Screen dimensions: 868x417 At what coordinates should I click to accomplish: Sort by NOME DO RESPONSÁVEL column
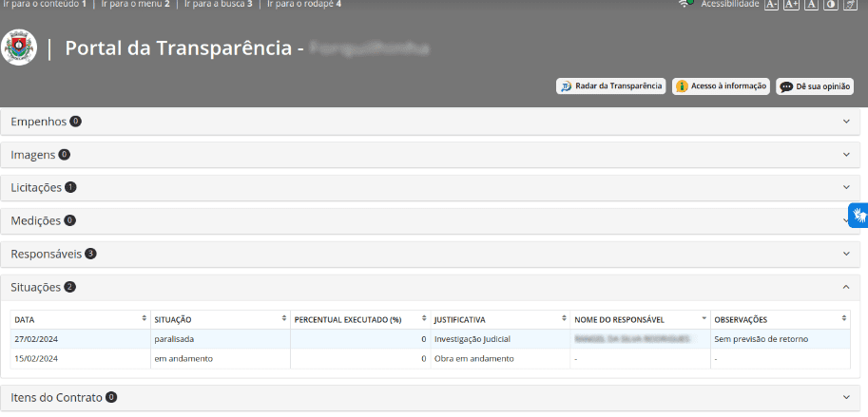point(641,320)
